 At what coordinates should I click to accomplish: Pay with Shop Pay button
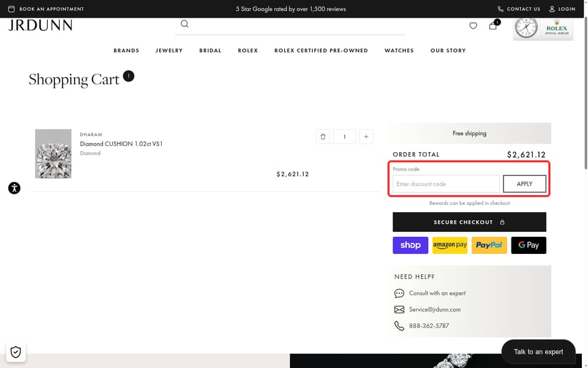(410, 245)
